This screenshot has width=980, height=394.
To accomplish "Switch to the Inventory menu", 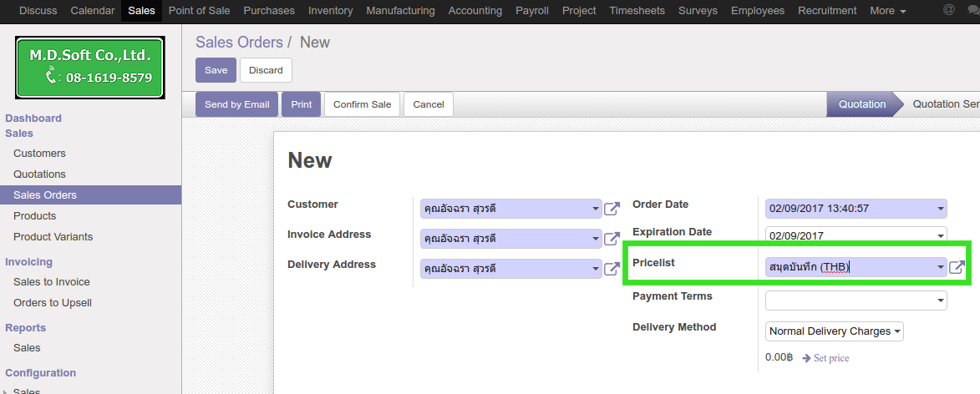I will (x=330, y=11).
